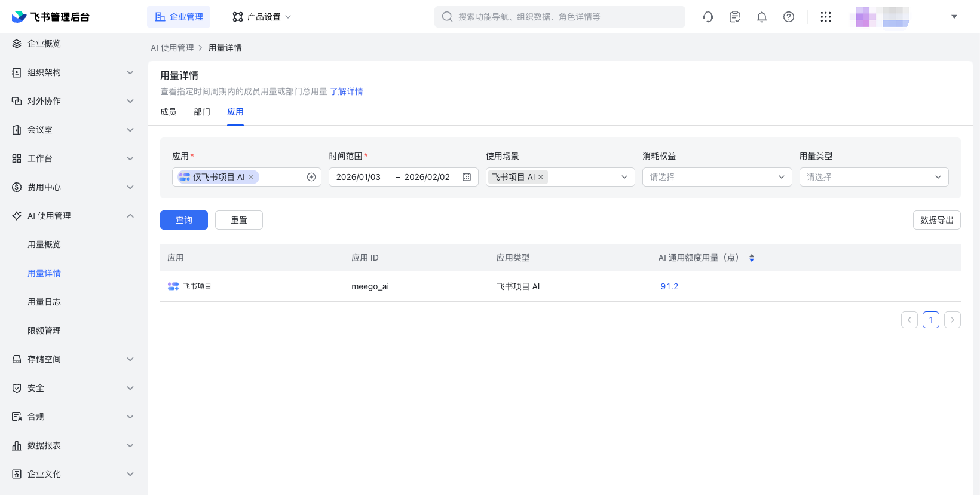Expand the 工作台 menu chevron

pyautogui.click(x=130, y=158)
